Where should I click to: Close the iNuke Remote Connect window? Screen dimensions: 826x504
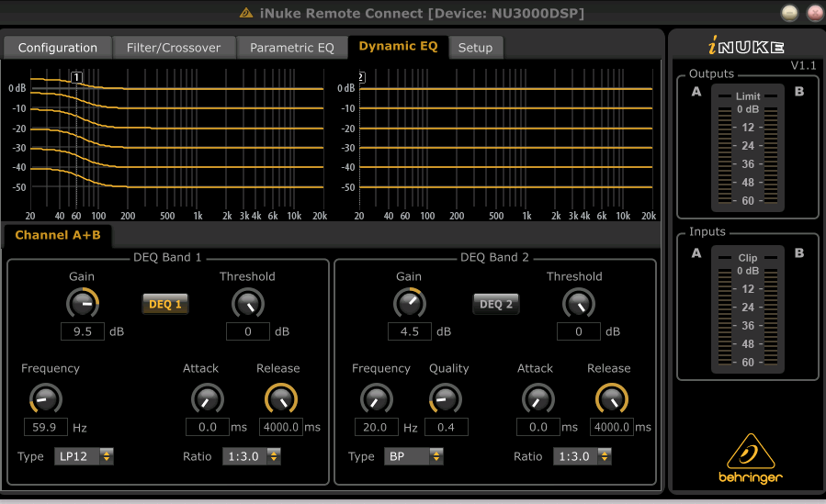pos(816,13)
